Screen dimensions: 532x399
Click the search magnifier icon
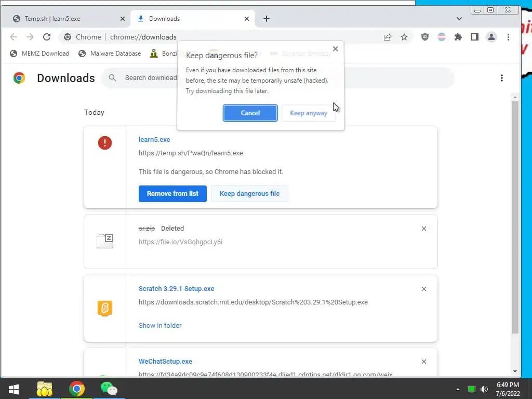click(112, 78)
